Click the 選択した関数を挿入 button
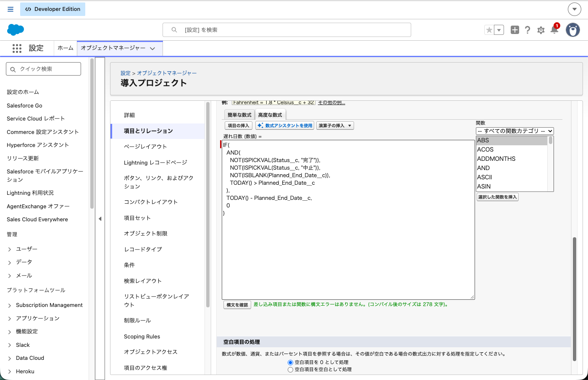 (x=497, y=197)
